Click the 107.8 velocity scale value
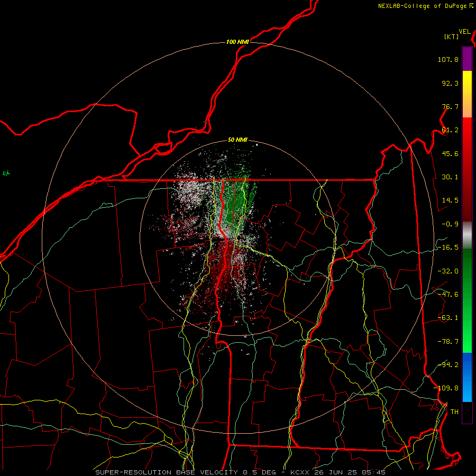The height and width of the screenshot is (476, 476). pyautogui.click(x=448, y=59)
